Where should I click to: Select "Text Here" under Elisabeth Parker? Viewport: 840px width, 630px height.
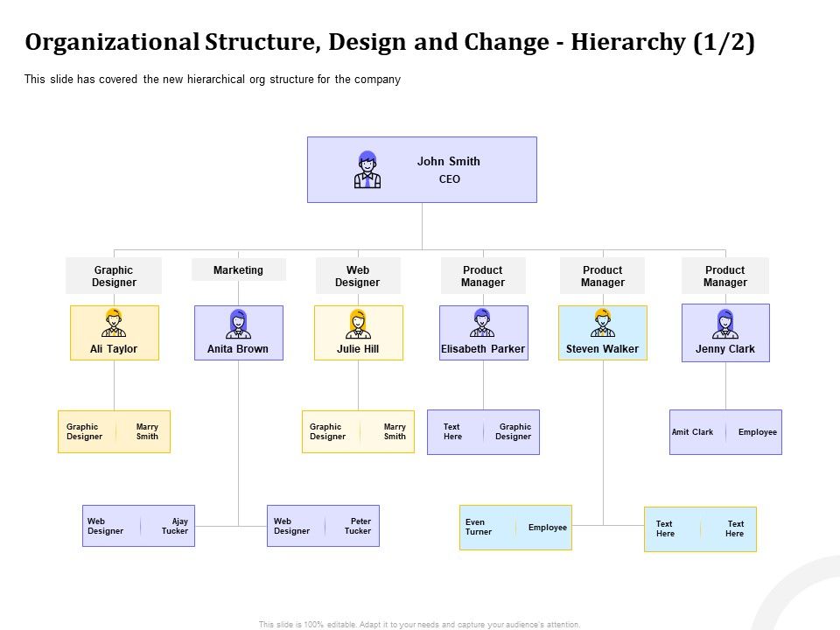pyautogui.click(x=452, y=431)
